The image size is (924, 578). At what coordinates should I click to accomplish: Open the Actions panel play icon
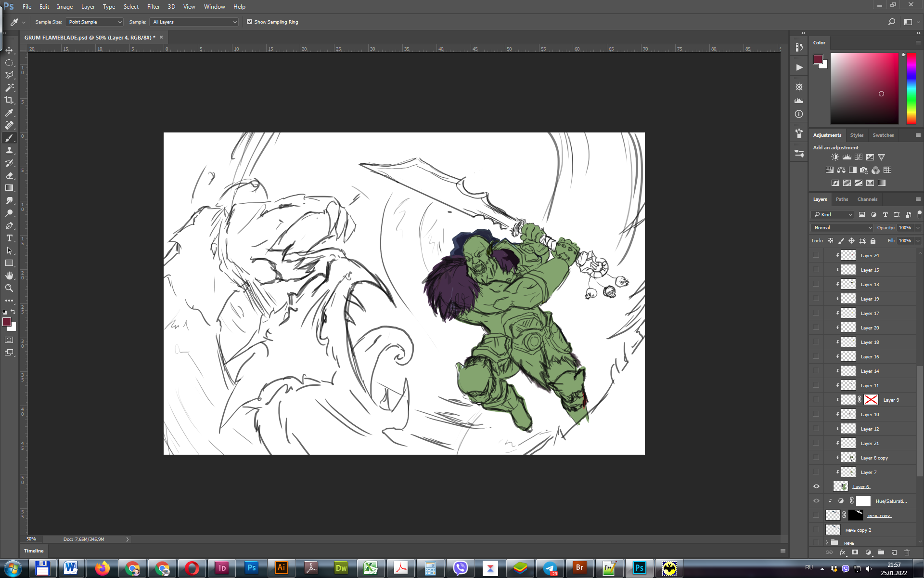pos(799,67)
